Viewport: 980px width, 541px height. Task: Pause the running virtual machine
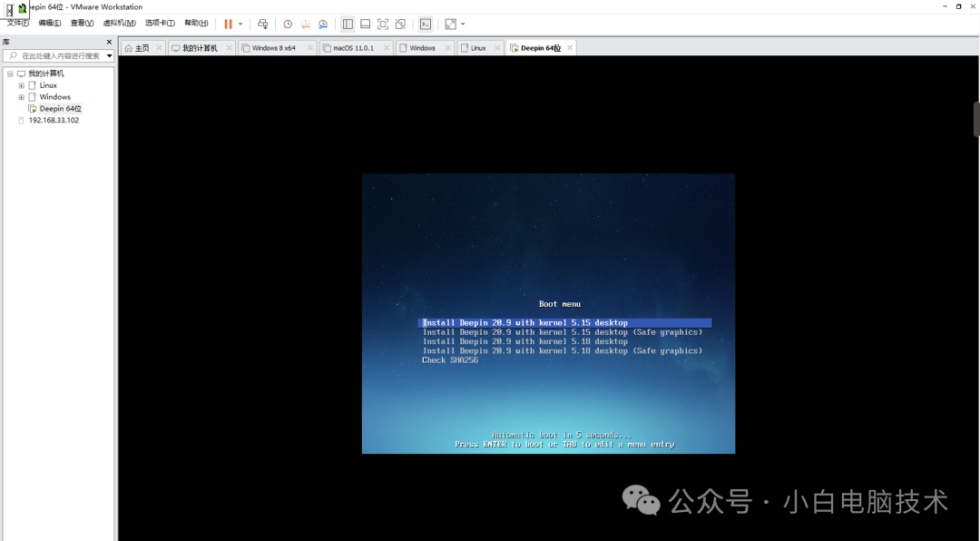pyautogui.click(x=228, y=24)
